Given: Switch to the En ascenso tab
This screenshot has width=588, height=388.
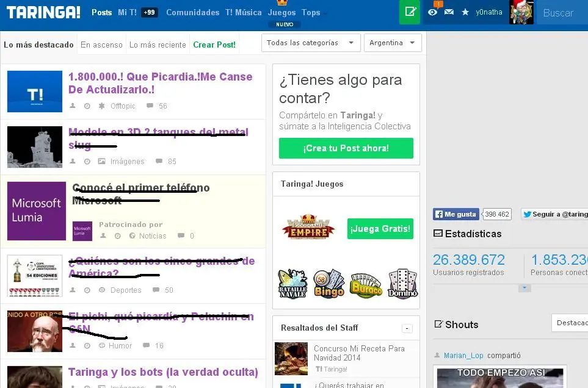Looking at the screenshot, I should pos(101,45).
